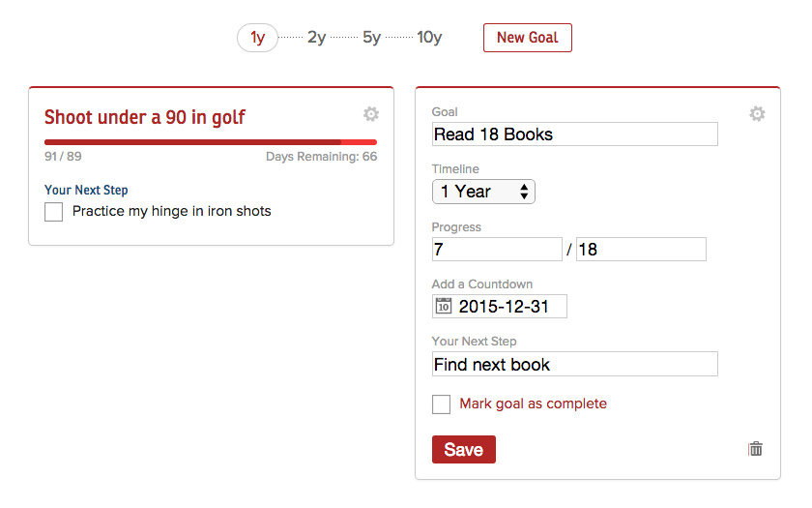
Task: Focus the current progress field showing 7
Action: (x=497, y=250)
